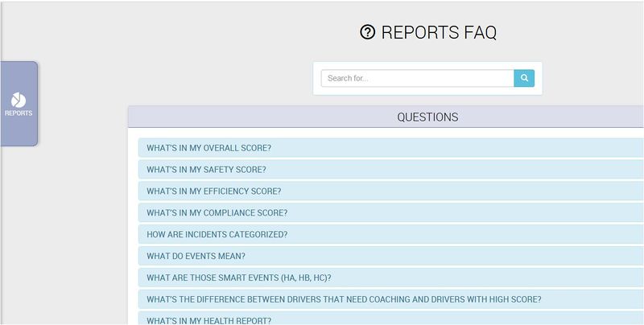Expand 'What's in my overall score?'
The image size is (644, 325).
tap(208, 148)
